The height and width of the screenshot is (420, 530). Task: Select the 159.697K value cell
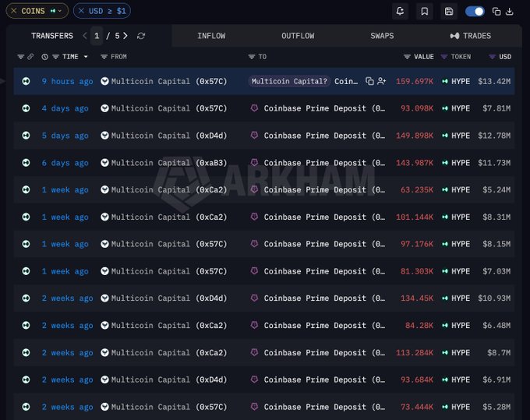[x=415, y=82]
